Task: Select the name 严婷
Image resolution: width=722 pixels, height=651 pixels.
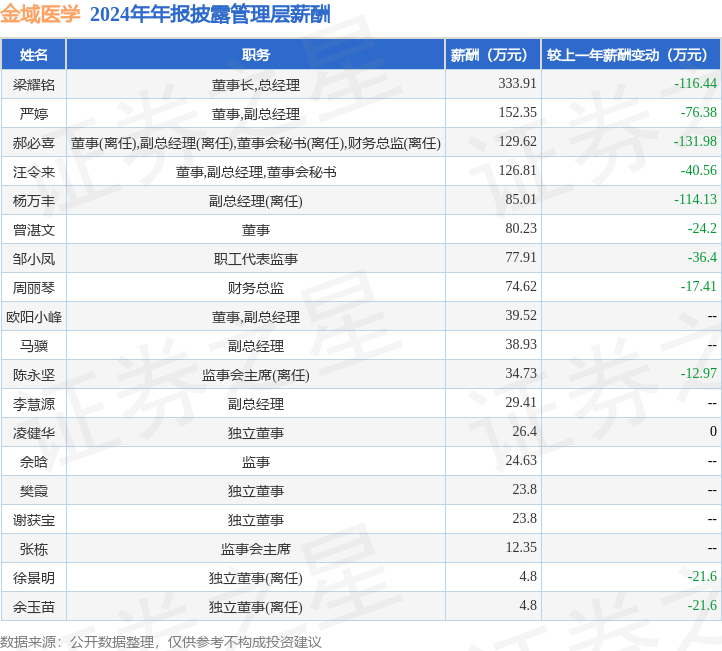Action: pos(34,114)
